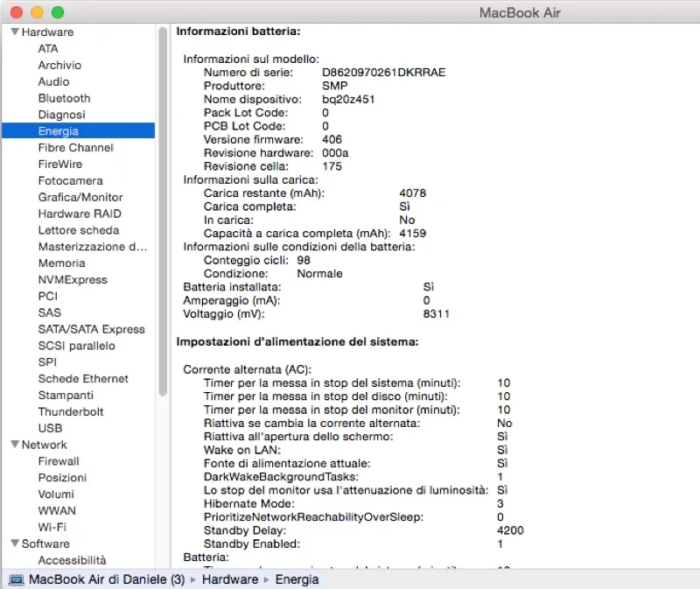Click the Hardware category label
700x589 pixels.
[x=47, y=32]
